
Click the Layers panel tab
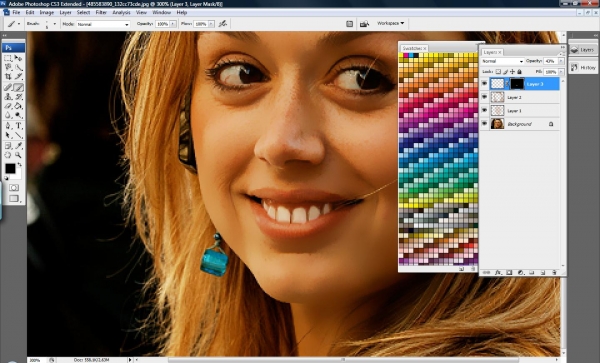coord(492,52)
